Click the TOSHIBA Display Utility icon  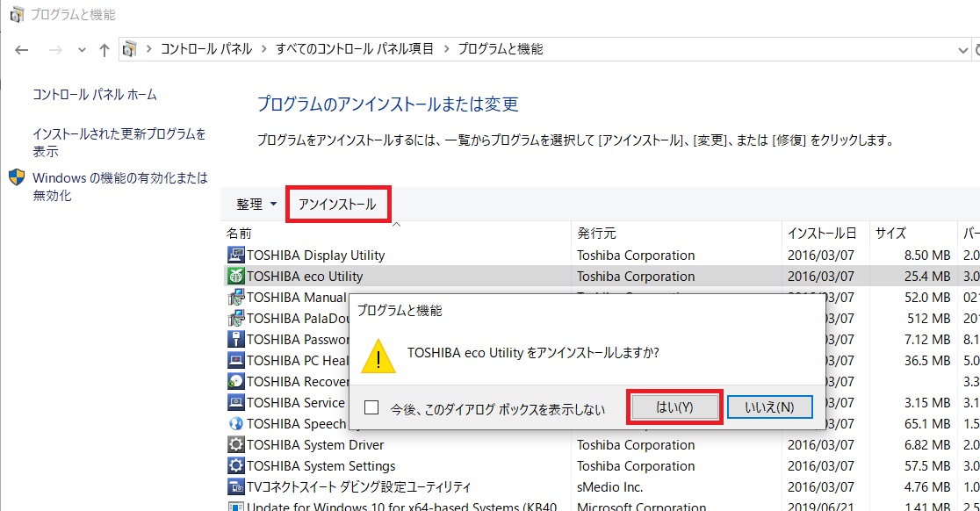pyautogui.click(x=235, y=255)
